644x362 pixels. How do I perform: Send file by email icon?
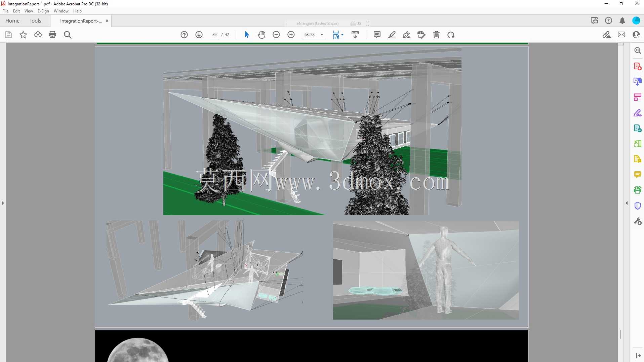(621, 35)
